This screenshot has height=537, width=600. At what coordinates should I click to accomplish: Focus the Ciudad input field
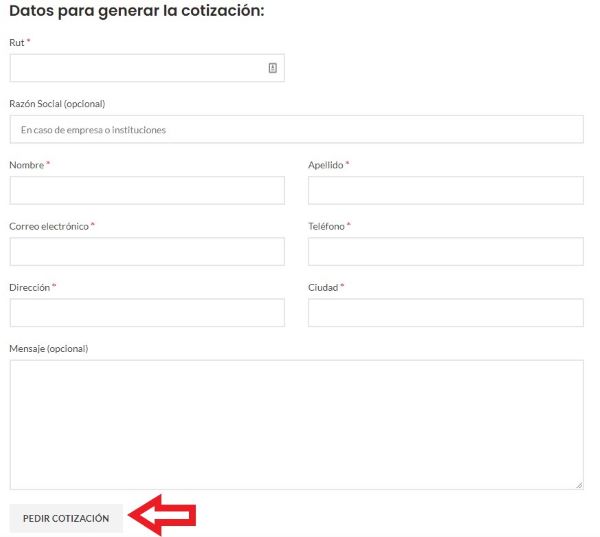point(446,313)
